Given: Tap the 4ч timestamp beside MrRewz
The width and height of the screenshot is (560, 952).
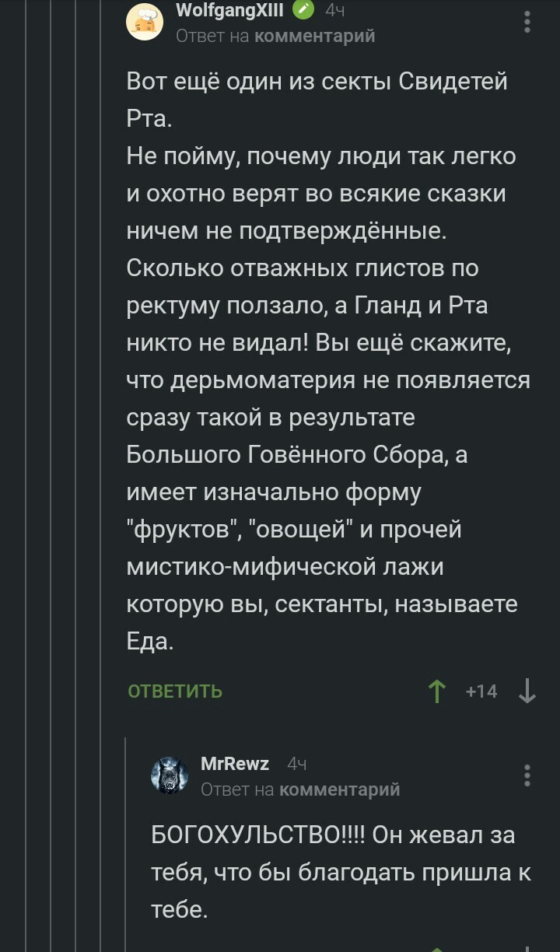Looking at the screenshot, I should 297,764.
